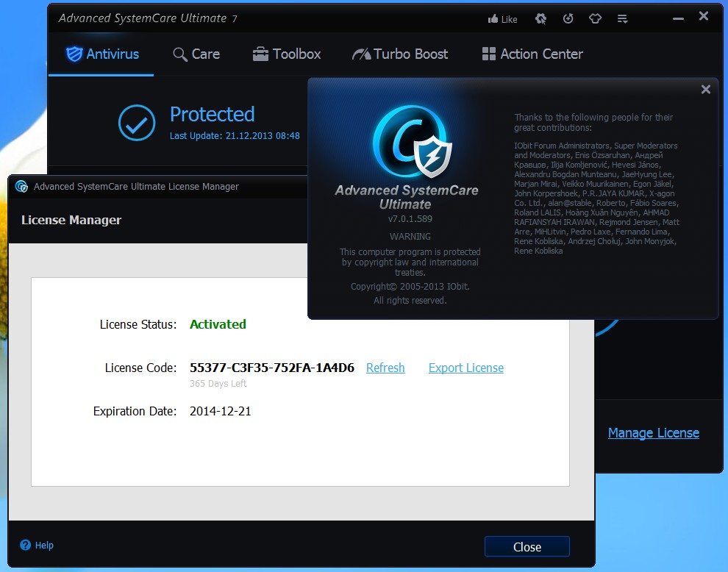The width and height of the screenshot is (728, 572).
Task: Click the Like thumbs-up button
Action: point(502,19)
